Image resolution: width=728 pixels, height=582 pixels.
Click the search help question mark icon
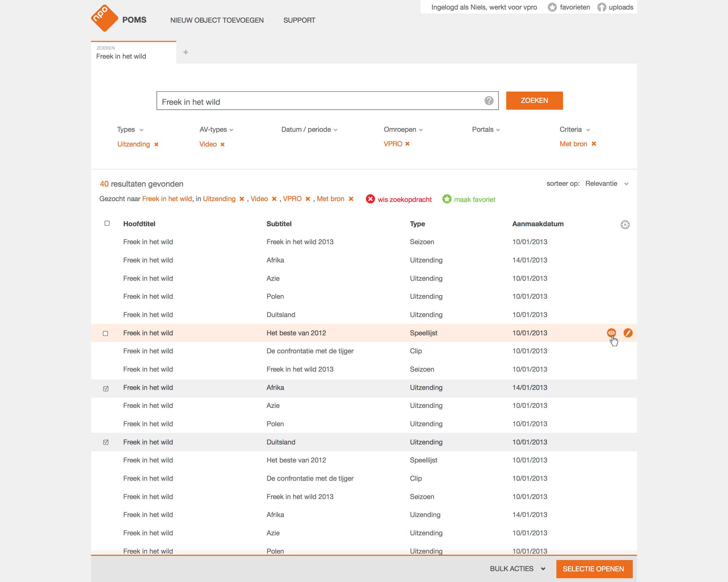[x=489, y=100]
